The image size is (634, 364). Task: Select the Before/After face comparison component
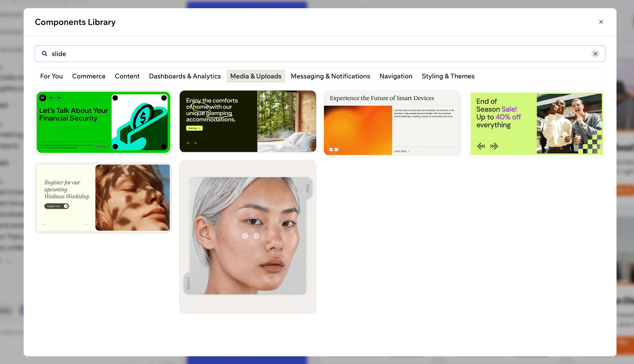coord(248,237)
